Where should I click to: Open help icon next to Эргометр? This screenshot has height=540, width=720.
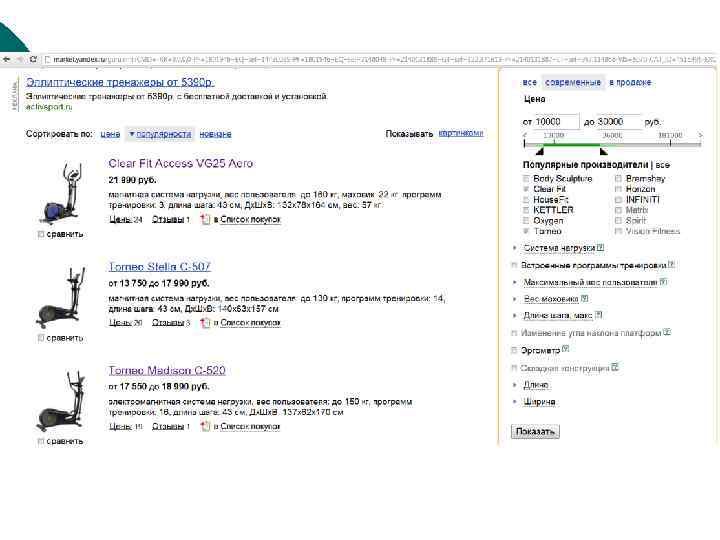click(566, 349)
